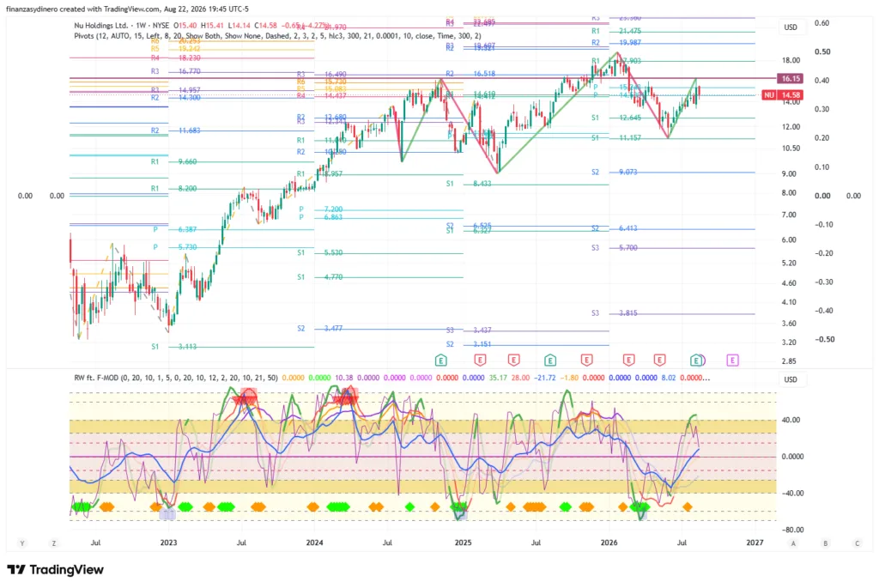Click the S3 3.815 pivot label
Screen dimensions: 879x588
(615, 313)
